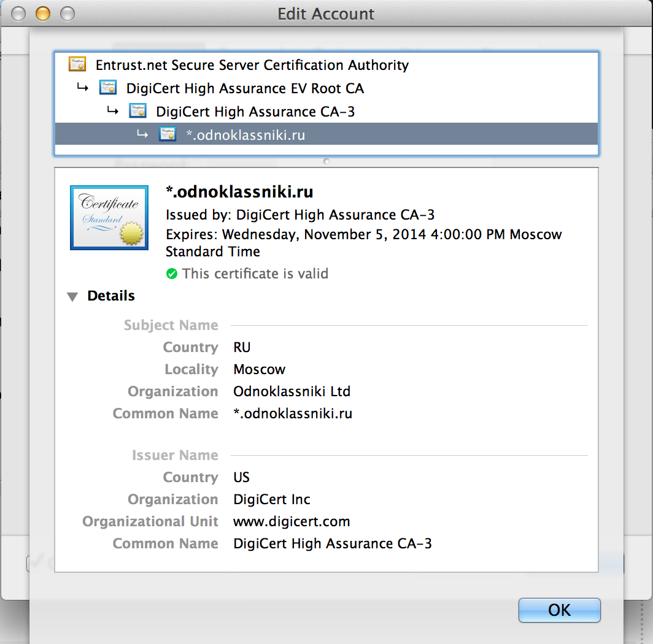This screenshot has height=644, width=653.
Task: Click the green valid checkmark icon
Action: (172, 274)
